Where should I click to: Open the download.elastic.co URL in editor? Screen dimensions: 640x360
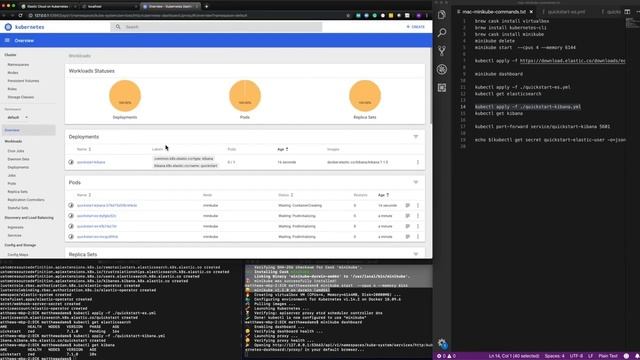[572, 61]
